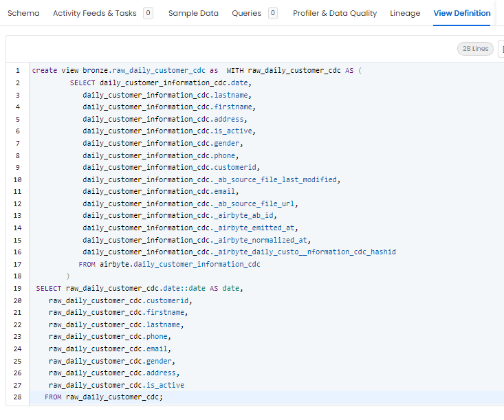Click the 'raw_daily_customer_cdc.is_active' line
Screen dimensions: 504x420
click(116, 385)
